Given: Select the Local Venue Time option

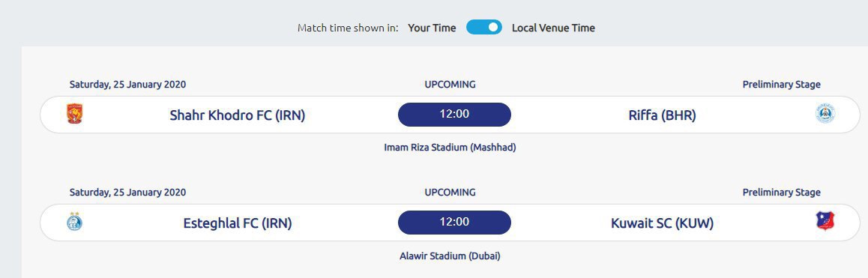Looking at the screenshot, I should pyautogui.click(x=553, y=28).
